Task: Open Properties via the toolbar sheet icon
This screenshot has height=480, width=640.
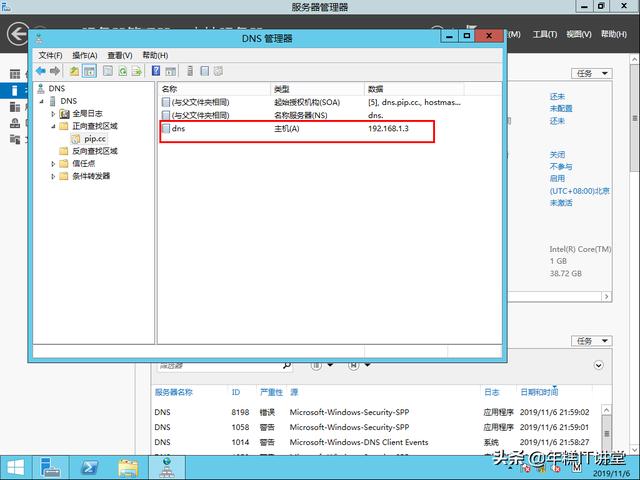Action: pos(108,71)
